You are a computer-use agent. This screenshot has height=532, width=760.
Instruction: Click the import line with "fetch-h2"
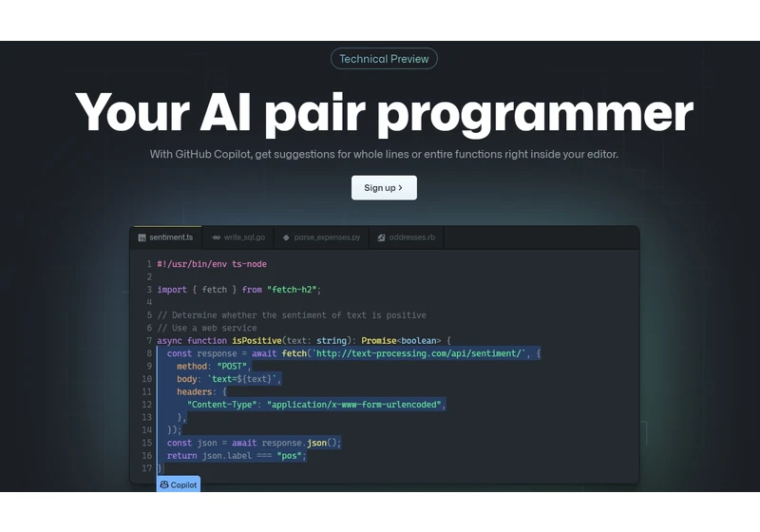click(239, 290)
